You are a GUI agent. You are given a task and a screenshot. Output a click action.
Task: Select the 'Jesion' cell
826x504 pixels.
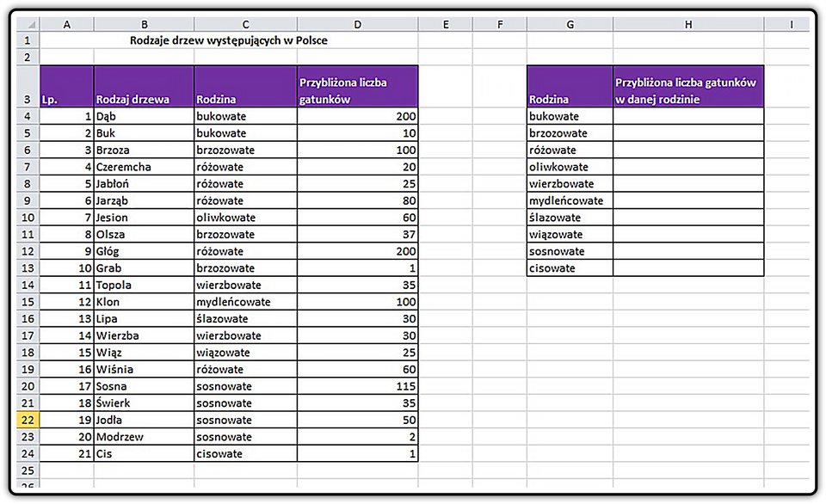click(x=144, y=218)
